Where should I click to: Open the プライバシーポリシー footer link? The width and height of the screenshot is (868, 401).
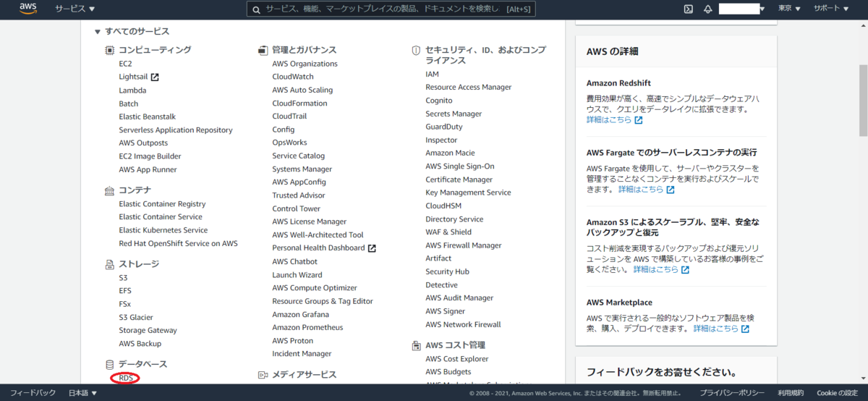(732, 393)
